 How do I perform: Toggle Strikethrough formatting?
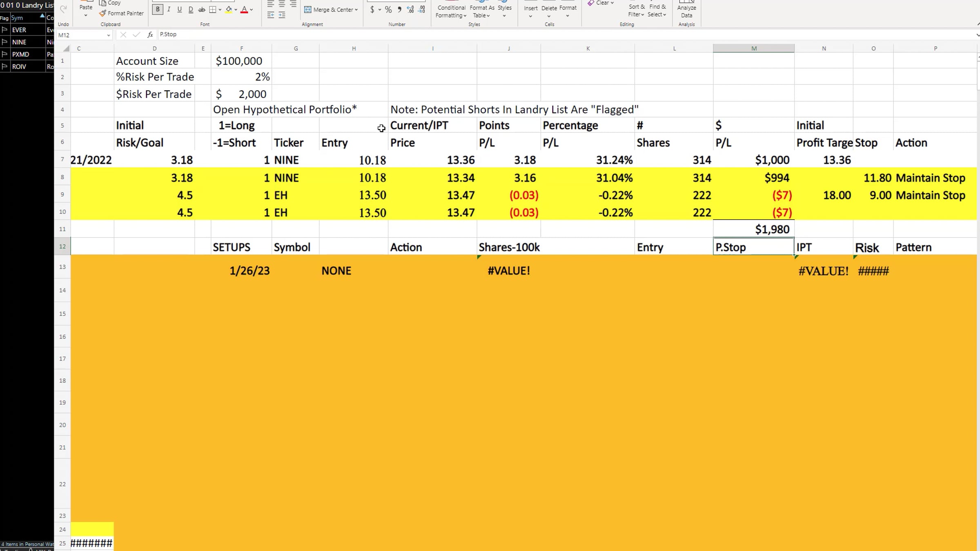pyautogui.click(x=202, y=9)
